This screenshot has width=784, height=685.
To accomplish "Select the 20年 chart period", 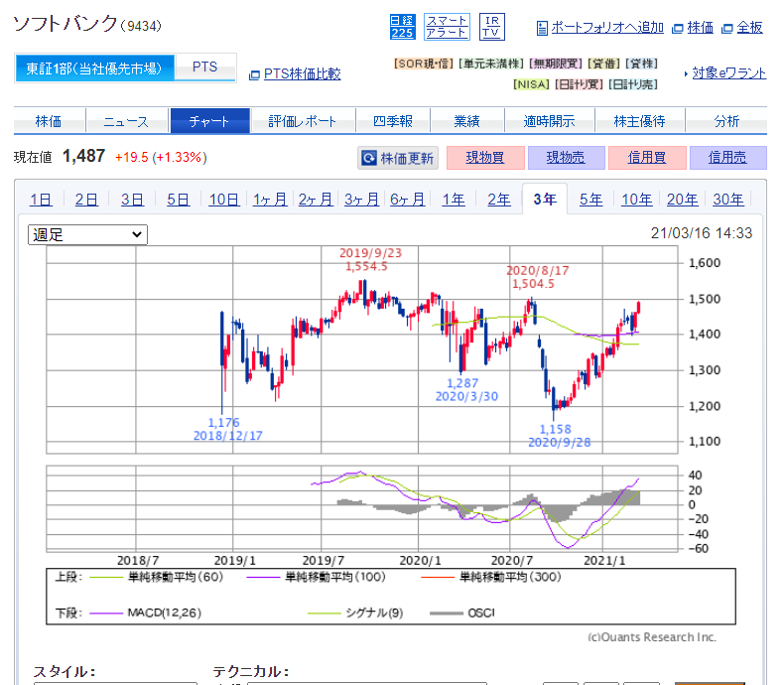I will tap(683, 200).
